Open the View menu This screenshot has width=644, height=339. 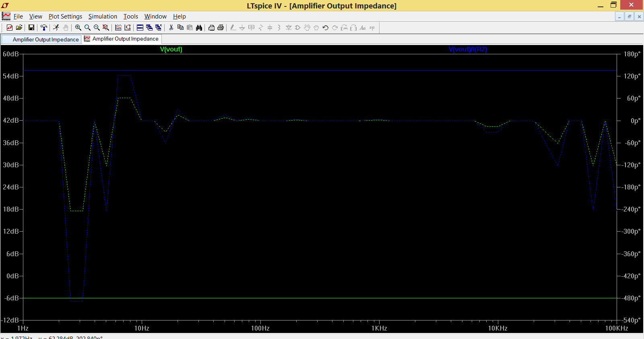click(x=36, y=16)
